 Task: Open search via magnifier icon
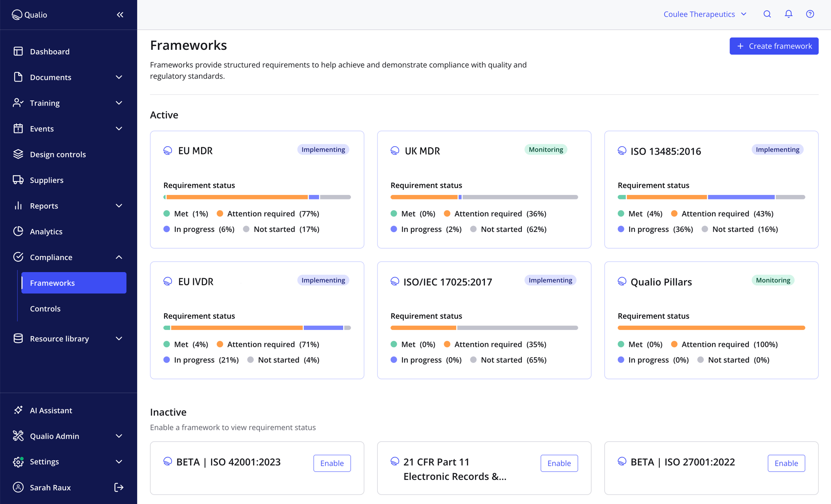click(x=767, y=14)
